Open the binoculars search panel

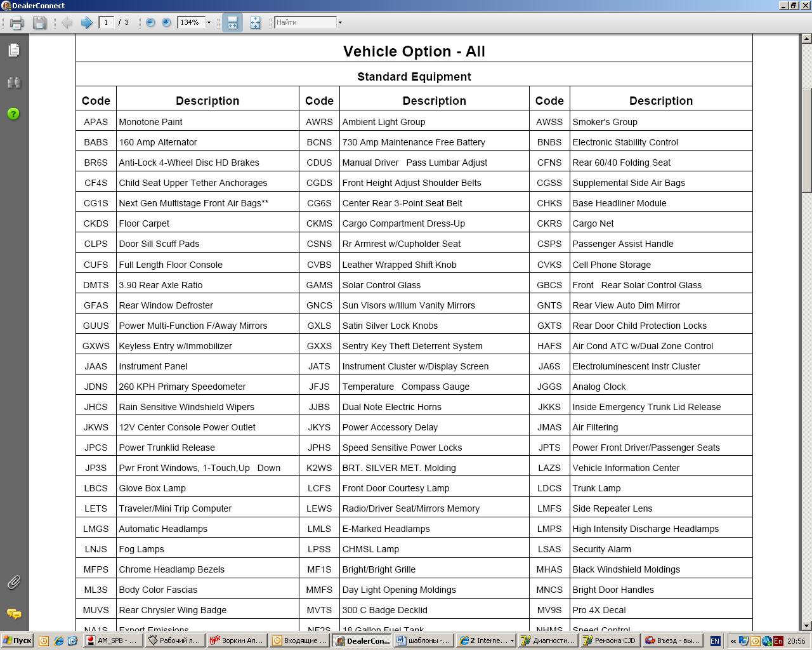click(14, 82)
